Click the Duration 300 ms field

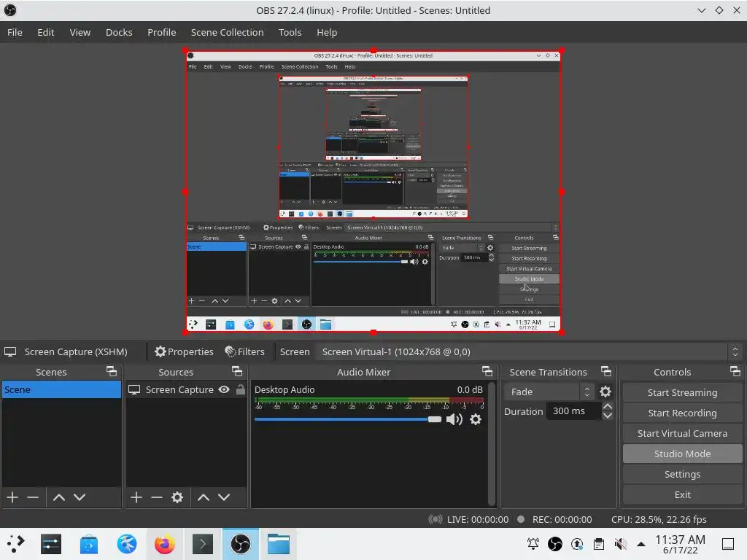pyautogui.click(x=573, y=411)
